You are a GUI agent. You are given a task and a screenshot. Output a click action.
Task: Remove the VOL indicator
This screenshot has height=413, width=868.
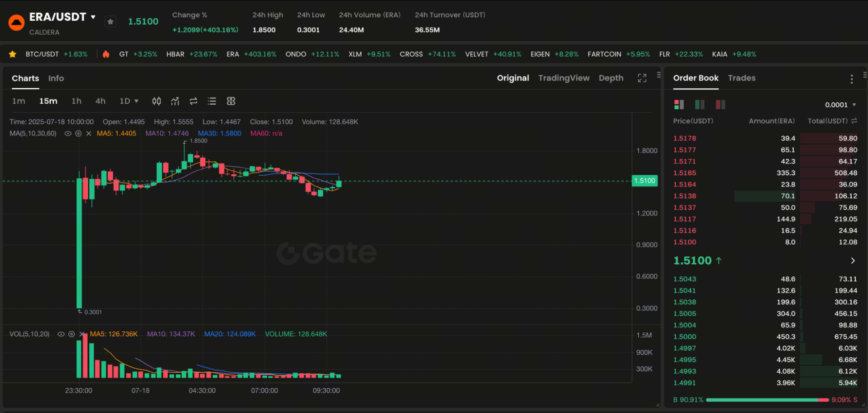pyautogui.click(x=82, y=334)
